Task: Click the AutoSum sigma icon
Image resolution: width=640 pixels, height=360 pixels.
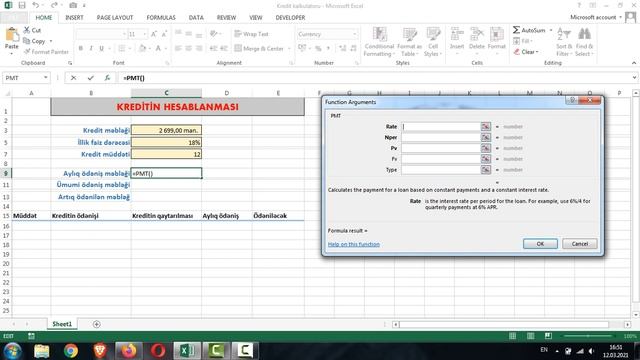Action: pyautogui.click(x=516, y=30)
